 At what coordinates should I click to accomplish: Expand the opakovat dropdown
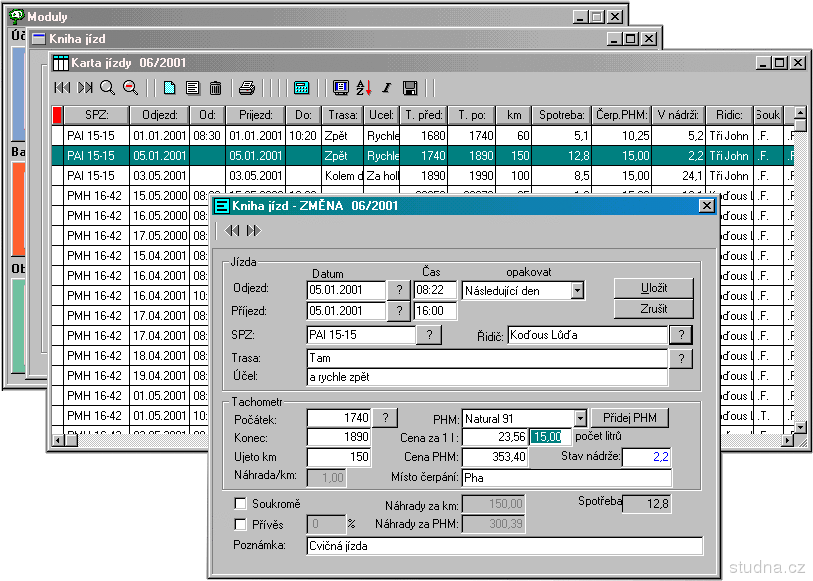click(x=577, y=290)
